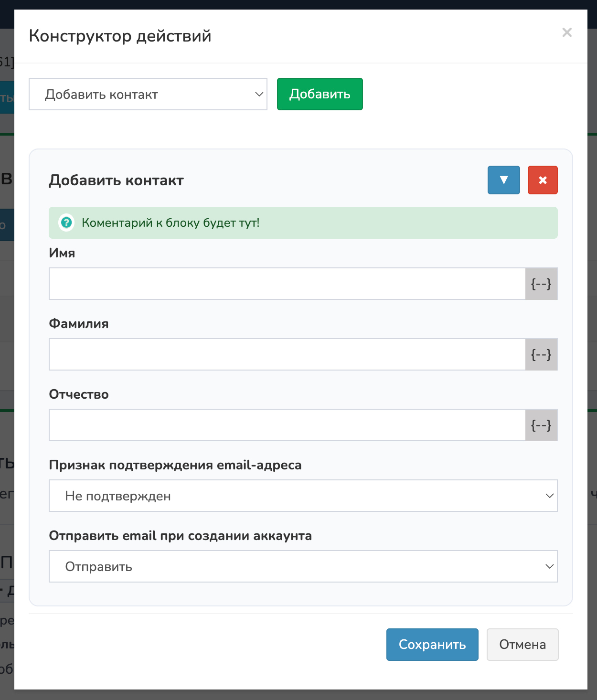Delete the block with the red cross button
597x700 pixels.
coord(543,180)
